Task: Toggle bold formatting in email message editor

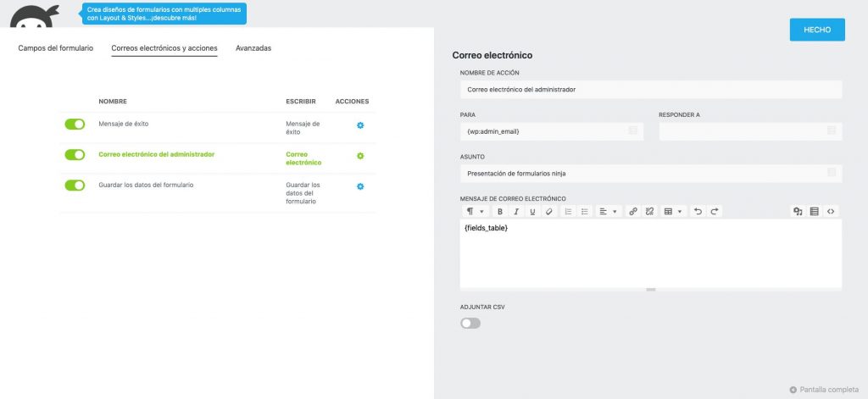Action: click(x=500, y=212)
